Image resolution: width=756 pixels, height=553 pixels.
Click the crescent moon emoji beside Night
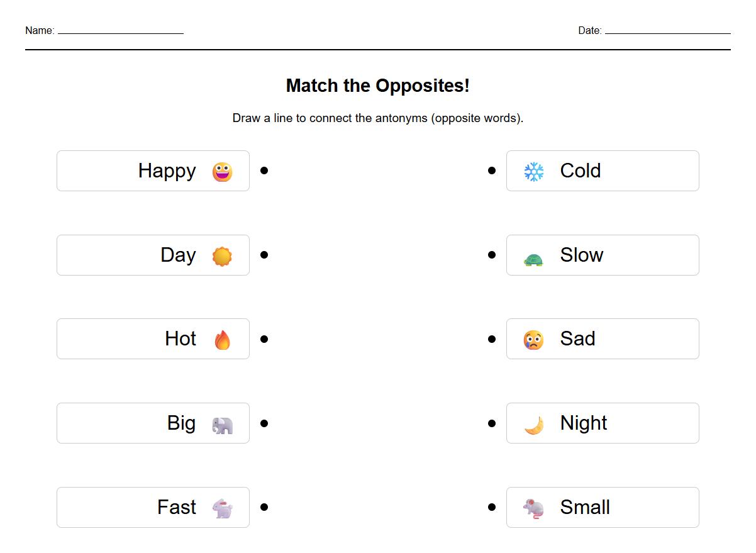pyautogui.click(x=533, y=425)
